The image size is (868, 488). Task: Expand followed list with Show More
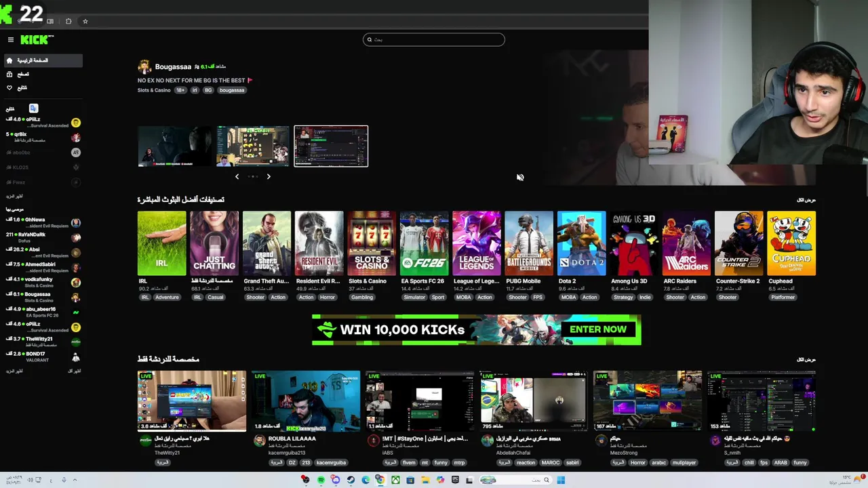coord(14,196)
